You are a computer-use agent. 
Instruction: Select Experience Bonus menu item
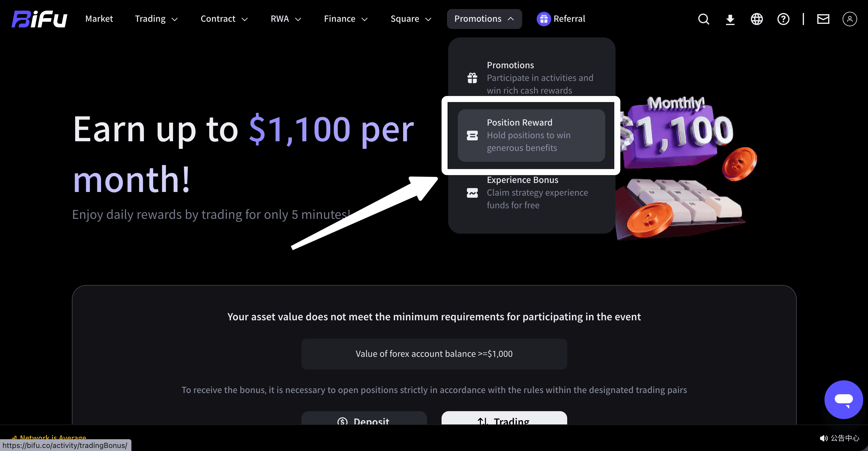pos(531,192)
